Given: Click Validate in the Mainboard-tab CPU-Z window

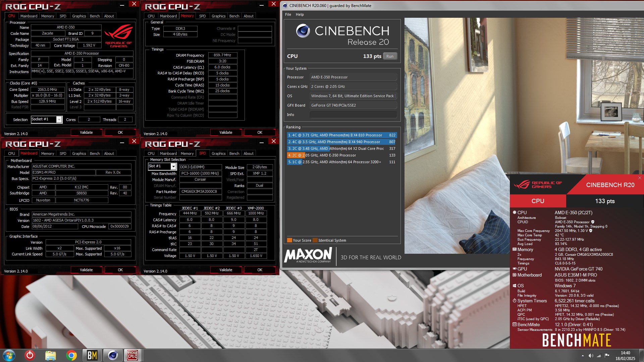Looking at the screenshot, I should pos(86,270).
